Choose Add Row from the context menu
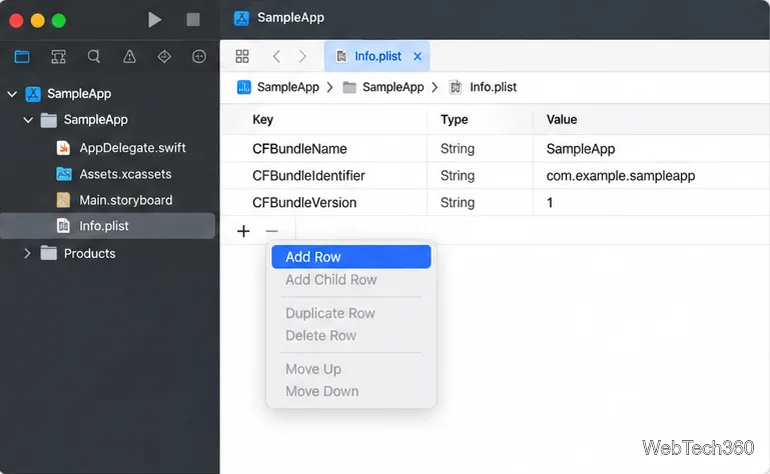This screenshot has width=770, height=474. point(351,257)
